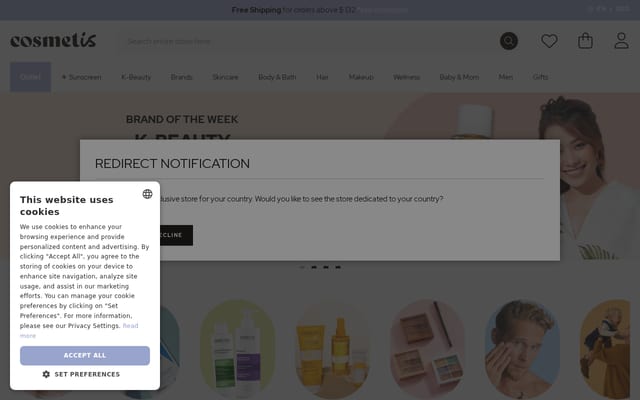Select the green and purple shampoo bottles thumbnail
The width and height of the screenshot is (640, 400).
(237, 349)
